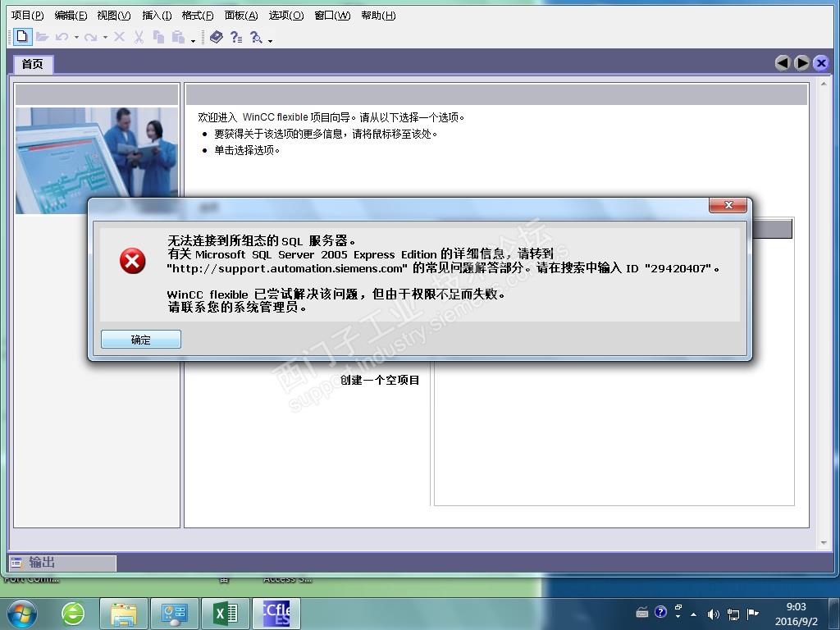This screenshot has height=630, width=840.
Task: Open the 面板(A) menu
Action: (241, 16)
